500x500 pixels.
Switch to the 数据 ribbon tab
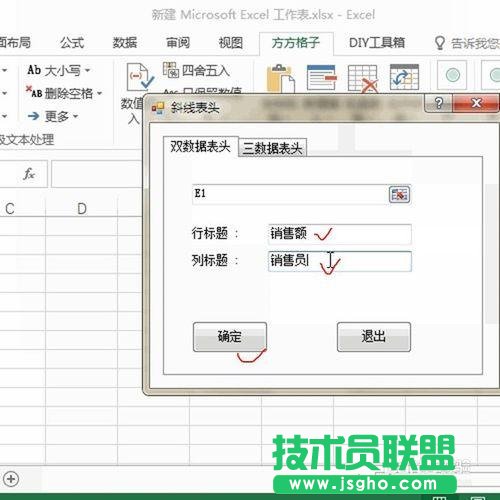pos(125,43)
